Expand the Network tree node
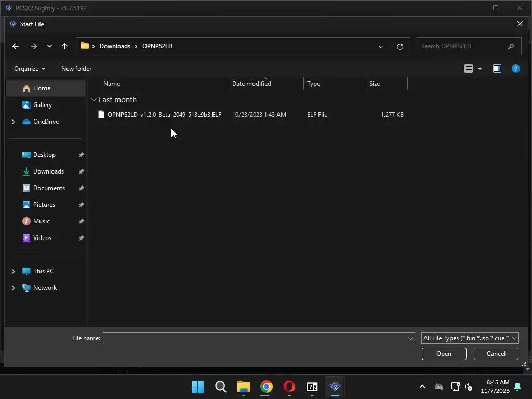532x399 pixels. (13, 288)
